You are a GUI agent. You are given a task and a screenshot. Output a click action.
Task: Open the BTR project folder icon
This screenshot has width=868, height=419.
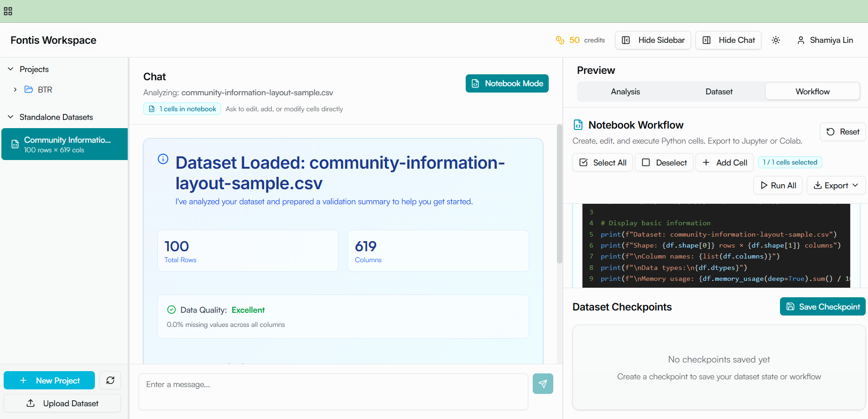coord(28,89)
